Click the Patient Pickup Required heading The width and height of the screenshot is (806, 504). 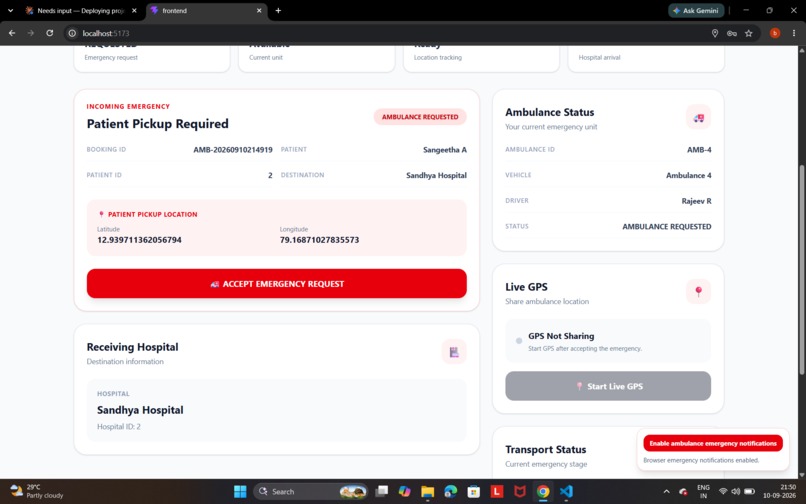click(x=158, y=124)
